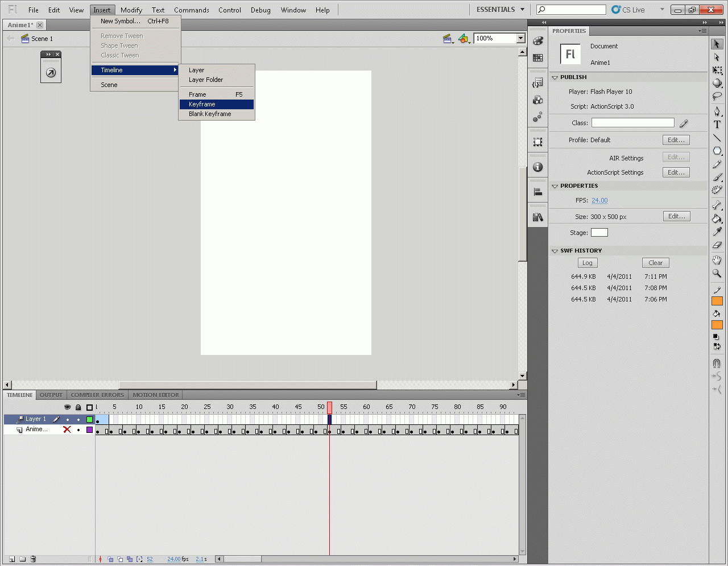Click the New Layer icon in timeline
This screenshot has width=728, height=566.
[12, 559]
